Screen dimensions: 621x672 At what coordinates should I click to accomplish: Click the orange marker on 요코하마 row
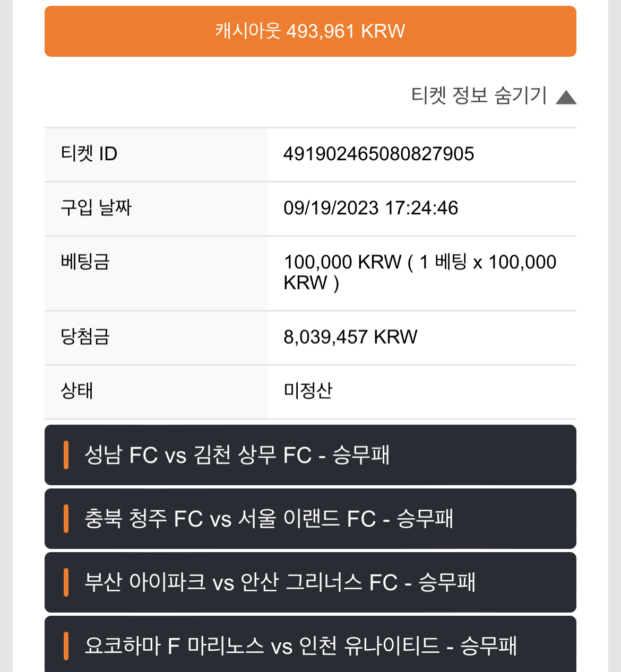pos(66,646)
